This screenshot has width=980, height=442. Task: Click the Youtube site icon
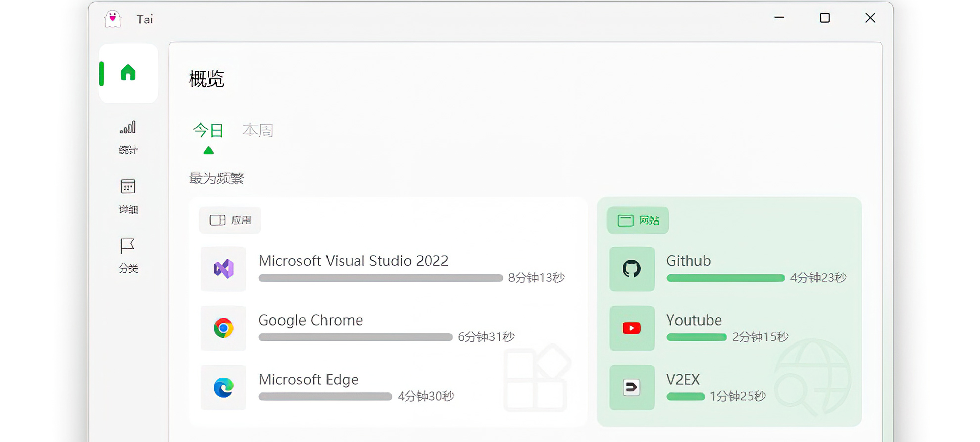(632, 328)
